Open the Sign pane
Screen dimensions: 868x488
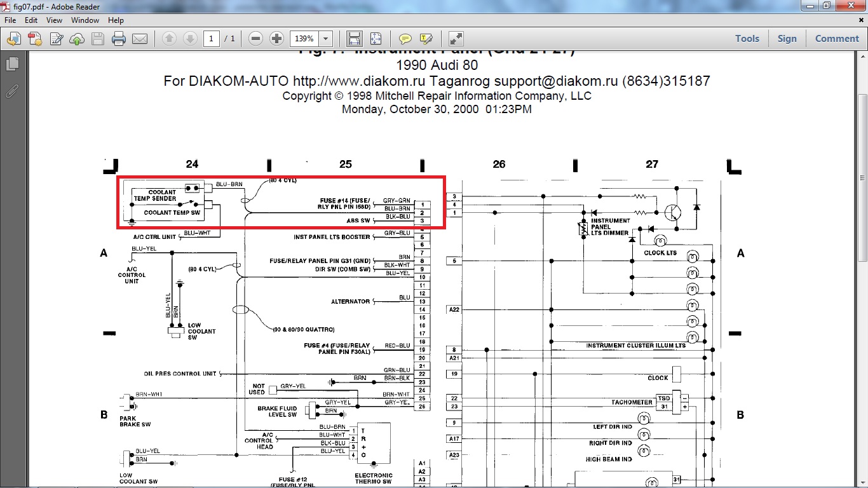pos(787,39)
